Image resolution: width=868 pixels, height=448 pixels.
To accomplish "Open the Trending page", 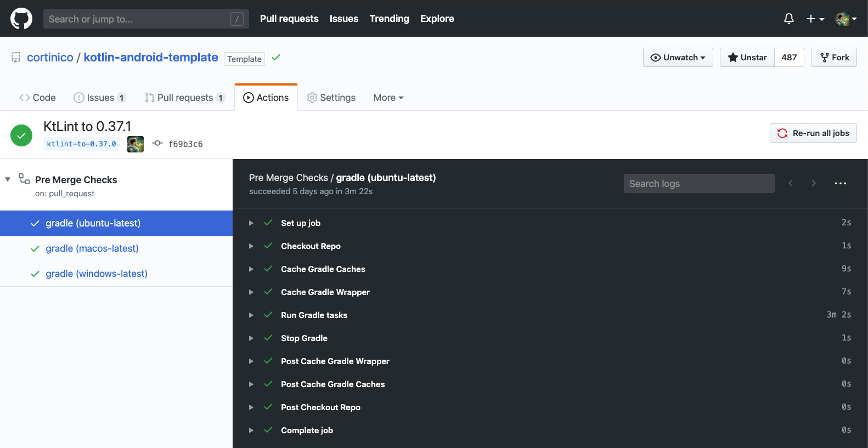I will pyautogui.click(x=389, y=19).
